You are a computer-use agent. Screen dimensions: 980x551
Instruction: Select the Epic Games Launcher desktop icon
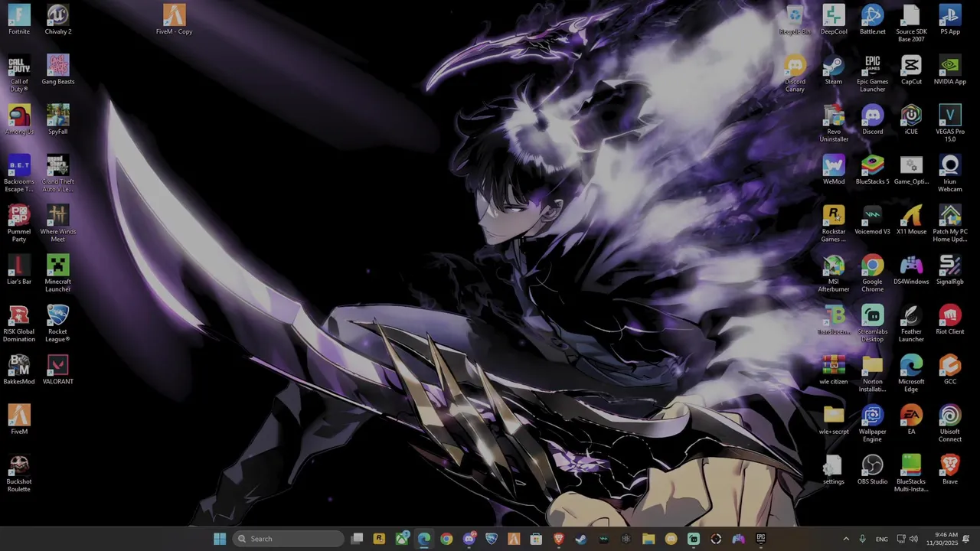pyautogui.click(x=873, y=73)
